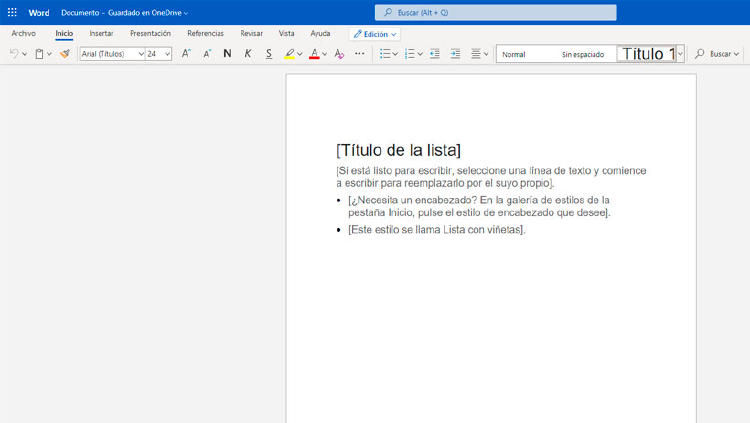Click the Decrease Indent icon
Image resolution: width=750 pixels, height=423 pixels.
(x=435, y=54)
